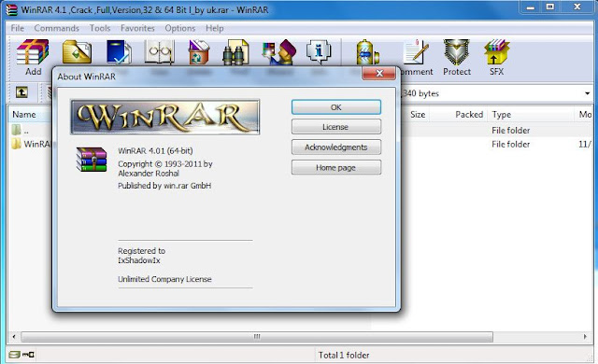
Task: Click the scrollbar right arrow
Action: tap(585, 337)
